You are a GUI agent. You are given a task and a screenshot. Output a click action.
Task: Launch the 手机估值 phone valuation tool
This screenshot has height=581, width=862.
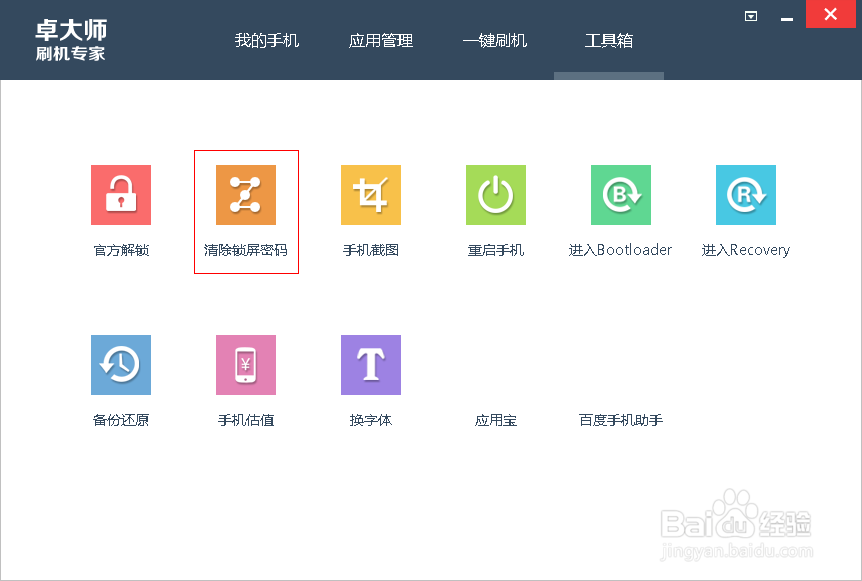coord(245,364)
